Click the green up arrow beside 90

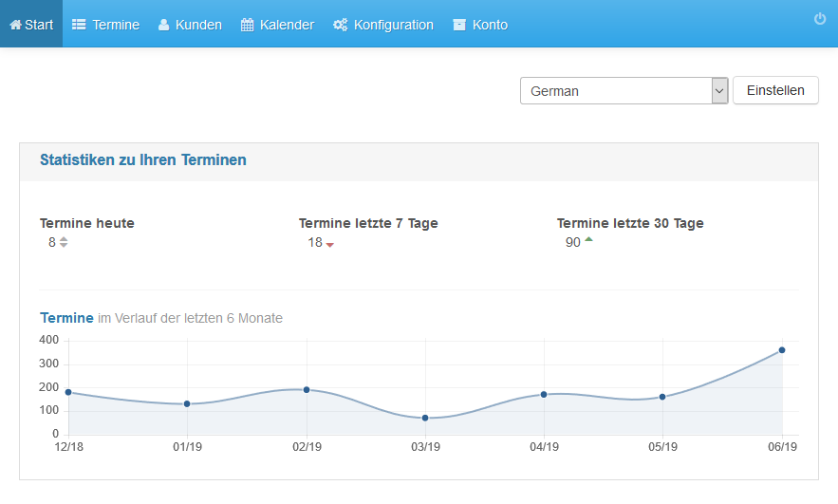[x=588, y=239]
